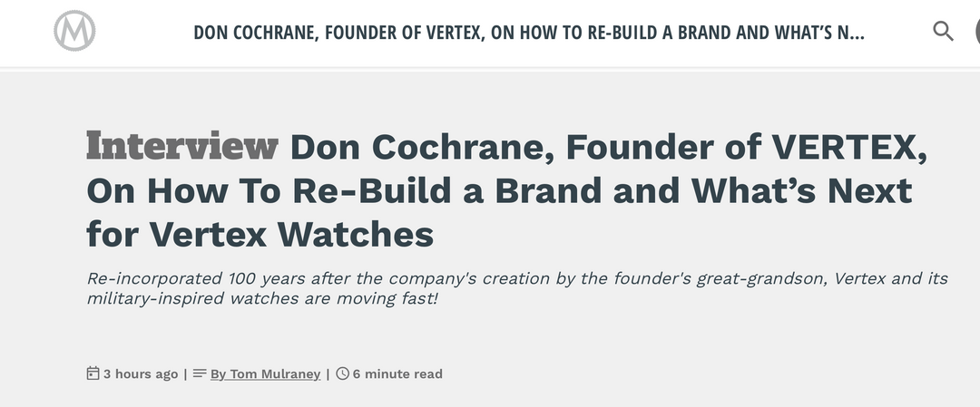
Task: Click 'military-inspired watches are moving fast!' text
Action: point(263,297)
